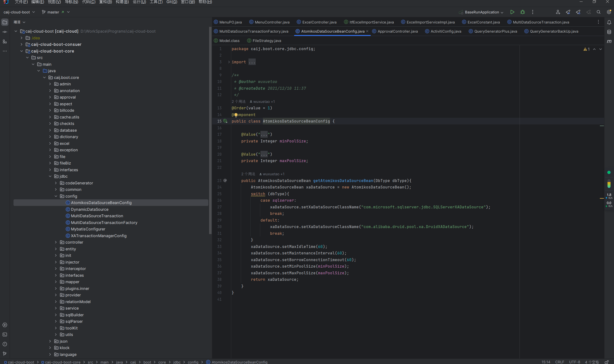Image resolution: width=614 pixels, height=364 pixels.
Task: Open the Terminal tool window icon
Action: pos(5,335)
